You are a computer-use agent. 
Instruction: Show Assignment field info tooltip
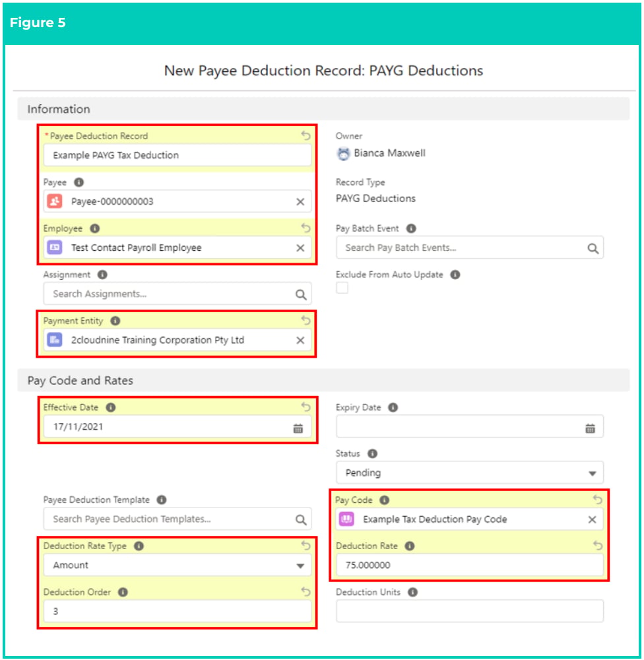(102, 275)
